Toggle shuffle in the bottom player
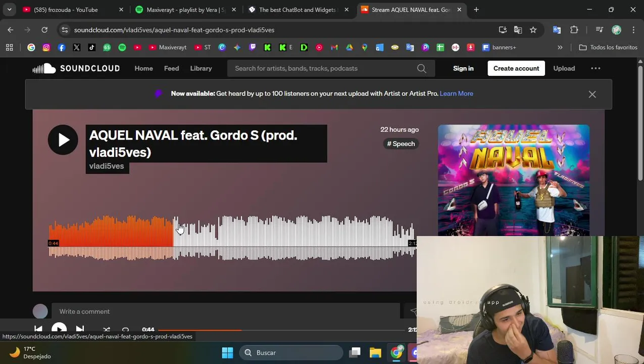 pyautogui.click(x=106, y=330)
